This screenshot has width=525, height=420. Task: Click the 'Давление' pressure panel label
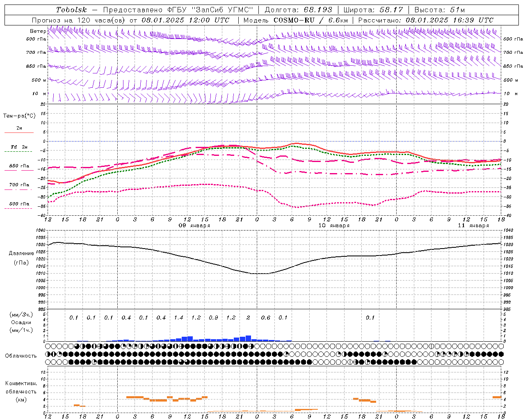tap(21, 253)
